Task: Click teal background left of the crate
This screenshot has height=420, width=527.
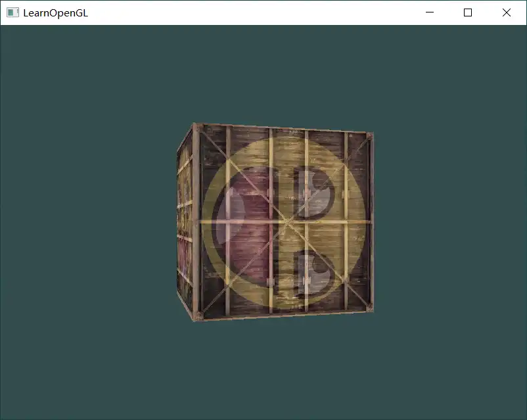Action: tap(85, 223)
